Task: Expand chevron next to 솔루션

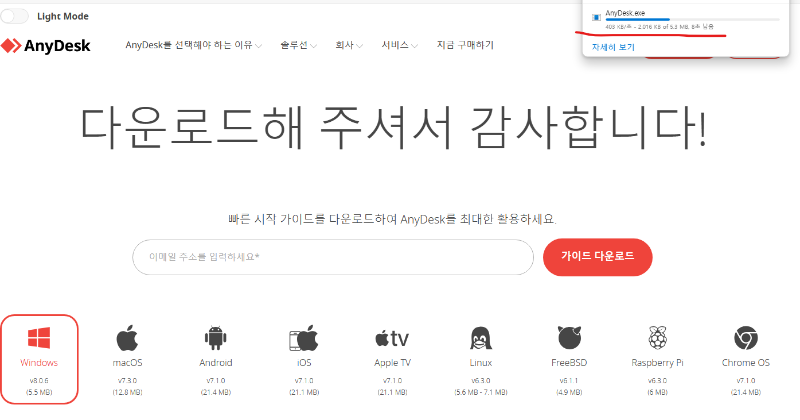Action: tap(313, 46)
